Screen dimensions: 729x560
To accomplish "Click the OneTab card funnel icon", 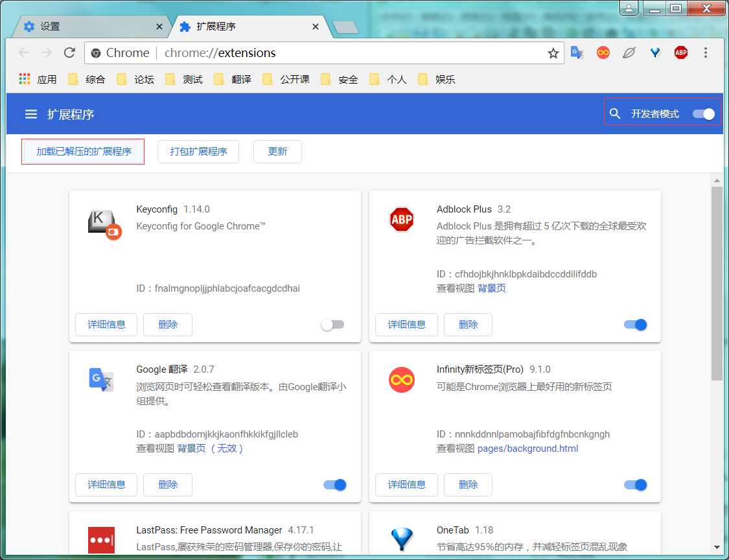I will (x=402, y=539).
